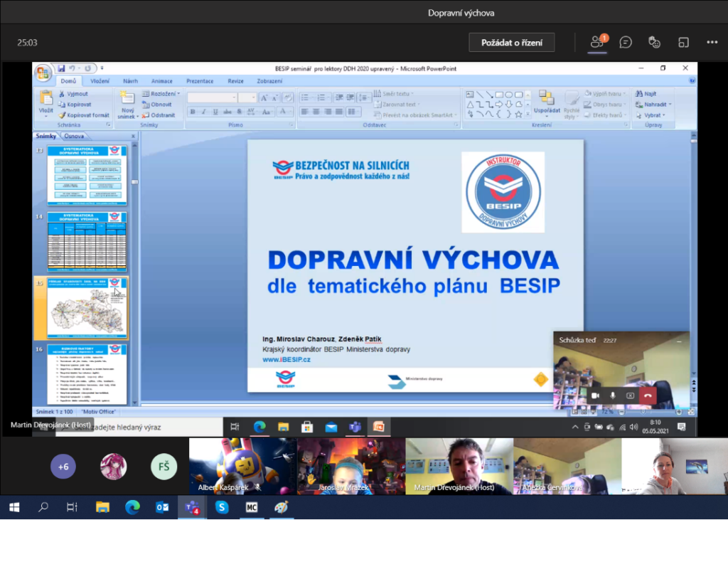The height and width of the screenshot is (584, 728).
Task: Click Najít find button
Action: pos(646,94)
